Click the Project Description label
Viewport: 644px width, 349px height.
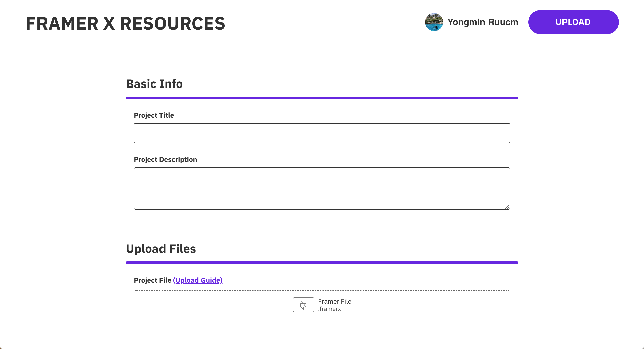pyautogui.click(x=165, y=159)
